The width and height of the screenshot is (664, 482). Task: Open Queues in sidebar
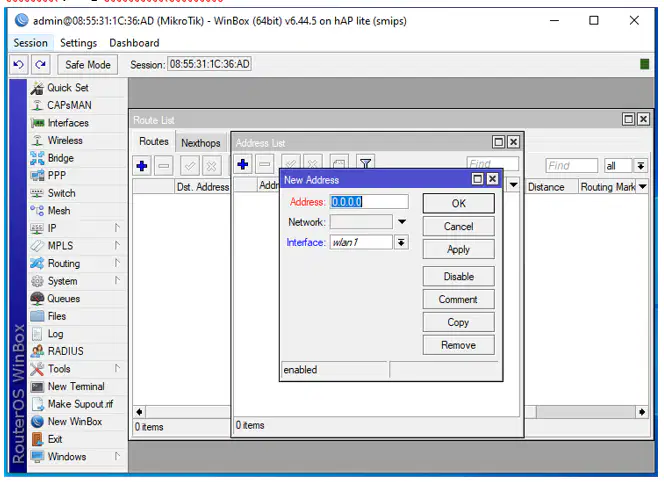(77, 299)
